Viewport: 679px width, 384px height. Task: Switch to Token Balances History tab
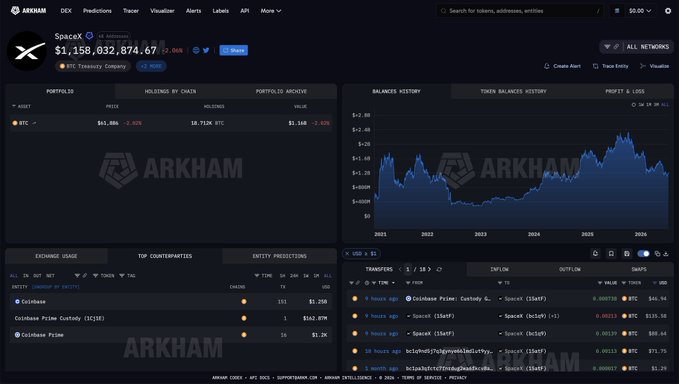[513, 91]
